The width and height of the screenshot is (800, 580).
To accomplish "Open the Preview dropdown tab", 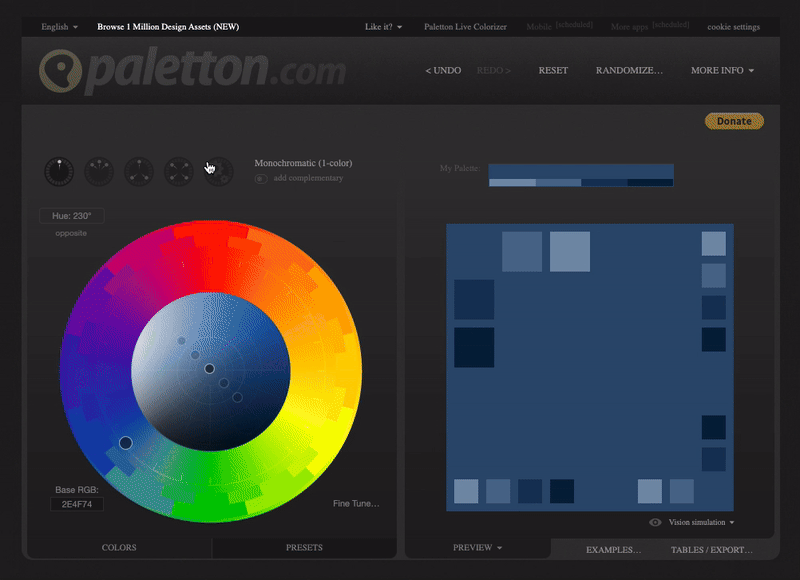I will coord(478,547).
